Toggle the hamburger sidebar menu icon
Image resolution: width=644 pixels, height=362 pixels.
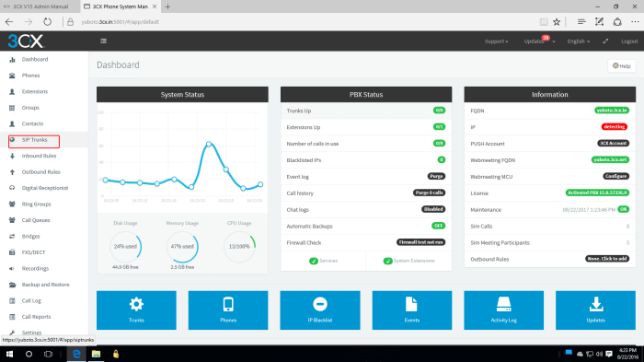(x=103, y=41)
